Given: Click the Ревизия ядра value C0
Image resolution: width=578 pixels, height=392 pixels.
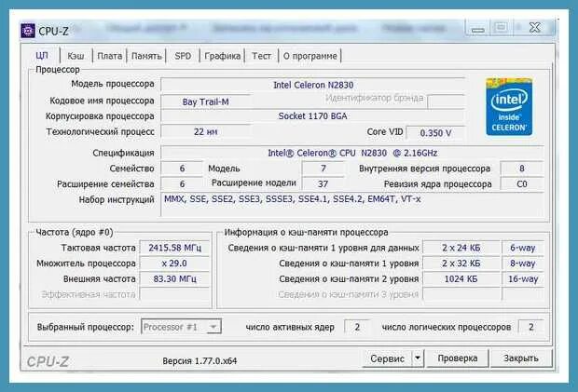Looking at the screenshot, I should pyautogui.click(x=522, y=183).
